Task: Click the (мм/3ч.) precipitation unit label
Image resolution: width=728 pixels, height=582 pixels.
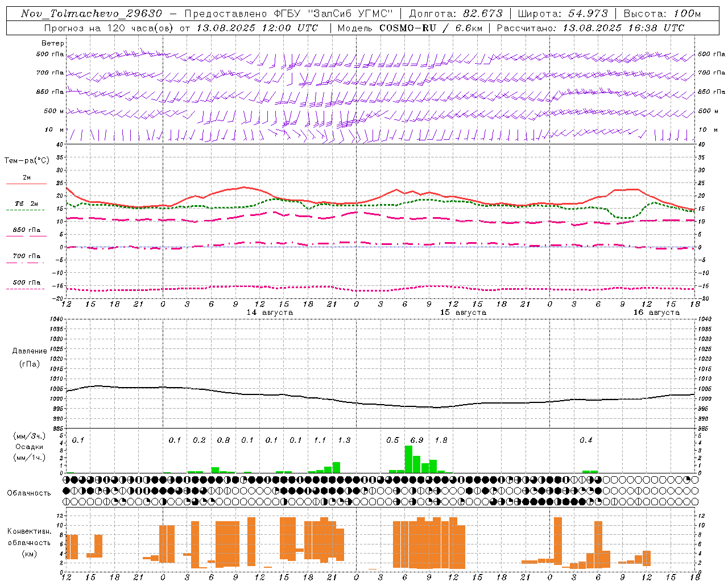Action: [30, 436]
